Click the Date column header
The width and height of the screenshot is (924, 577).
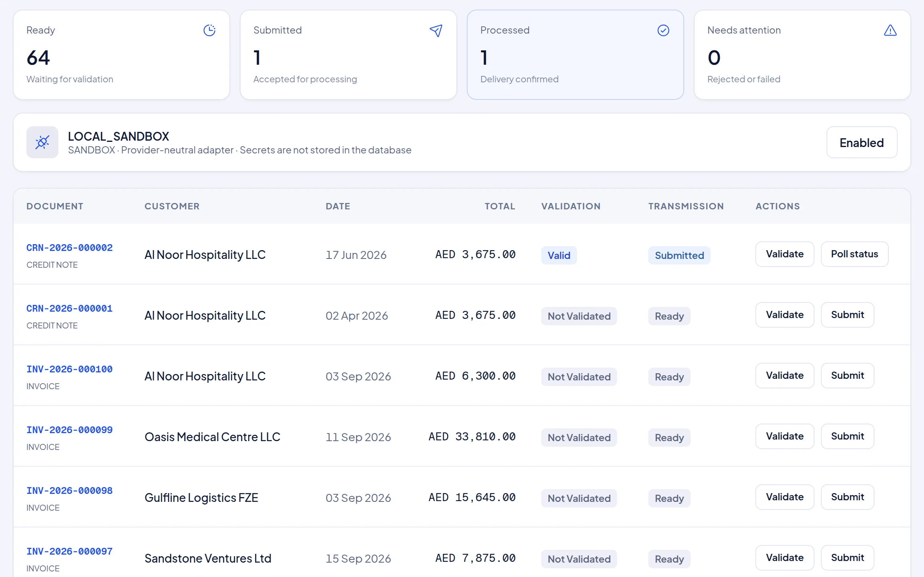coord(338,206)
